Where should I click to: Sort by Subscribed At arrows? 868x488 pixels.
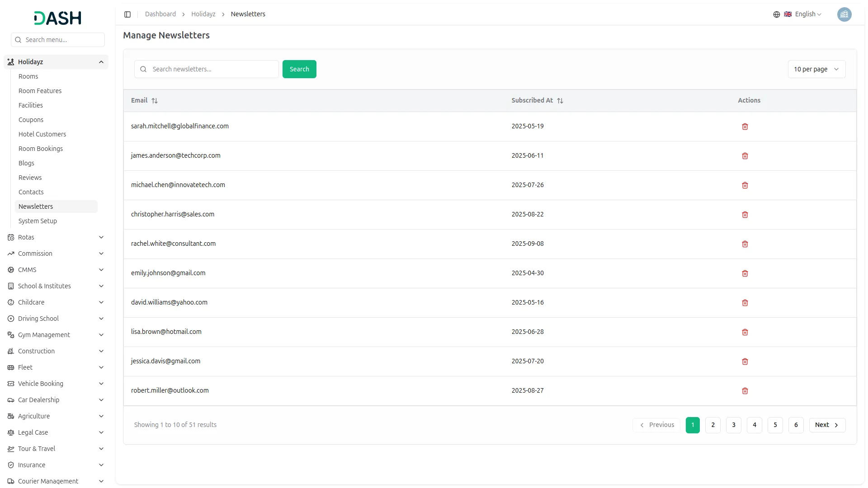click(560, 101)
